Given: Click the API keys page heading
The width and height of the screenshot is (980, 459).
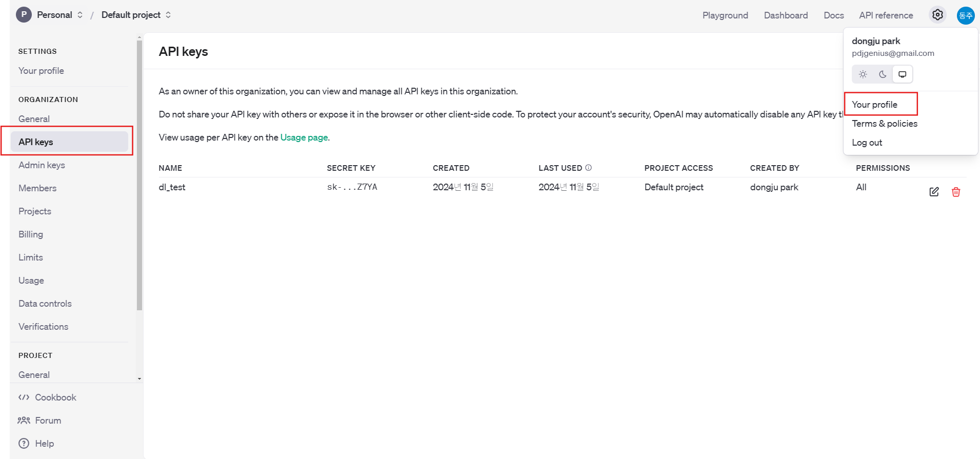Looking at the screenshot, I should [x=183, y=52].
